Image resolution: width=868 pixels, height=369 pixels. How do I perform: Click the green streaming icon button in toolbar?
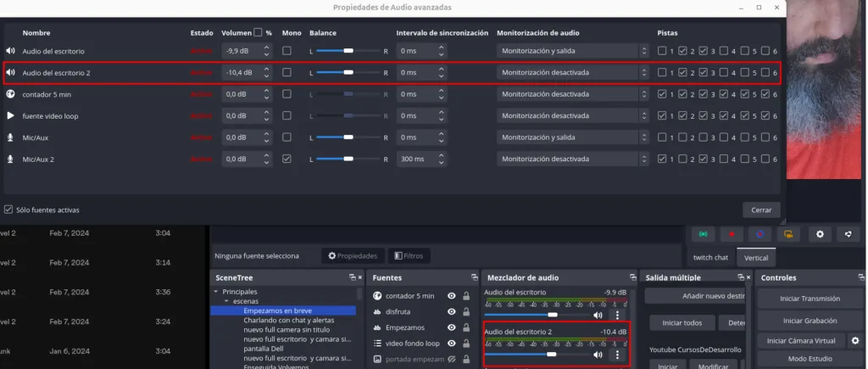click(702, 234)
